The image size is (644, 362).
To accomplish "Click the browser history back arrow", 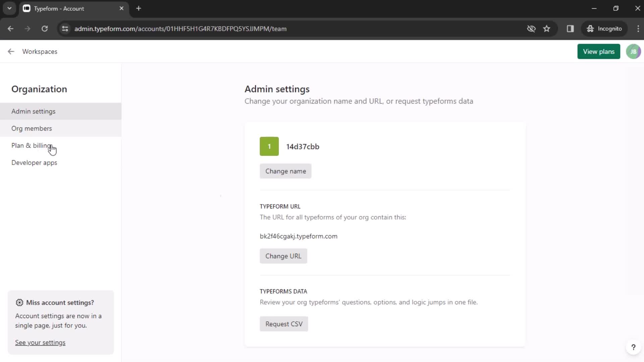I will tap(11, 28).
